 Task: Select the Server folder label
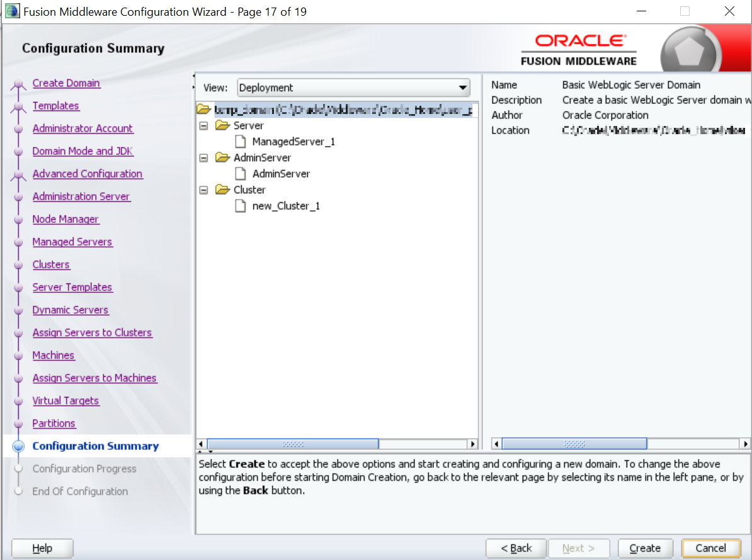[x=248, y=125]
